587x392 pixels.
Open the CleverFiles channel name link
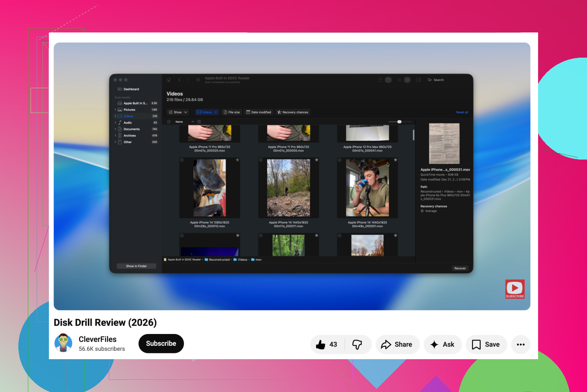coord(97,339)
